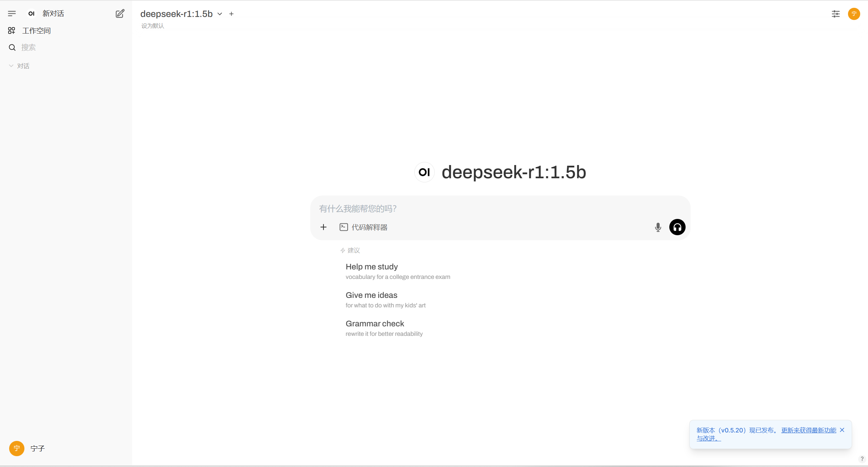Open 宁子 user menu in sidebar

pos(27,448)
